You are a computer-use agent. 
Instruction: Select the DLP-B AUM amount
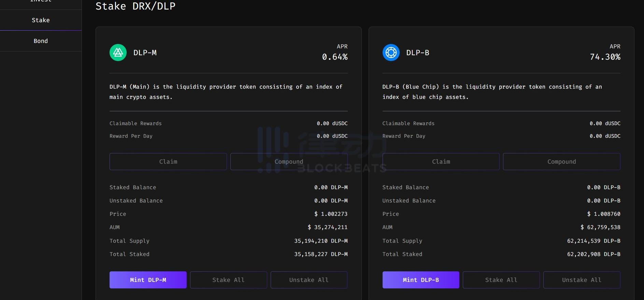point(600,227)
